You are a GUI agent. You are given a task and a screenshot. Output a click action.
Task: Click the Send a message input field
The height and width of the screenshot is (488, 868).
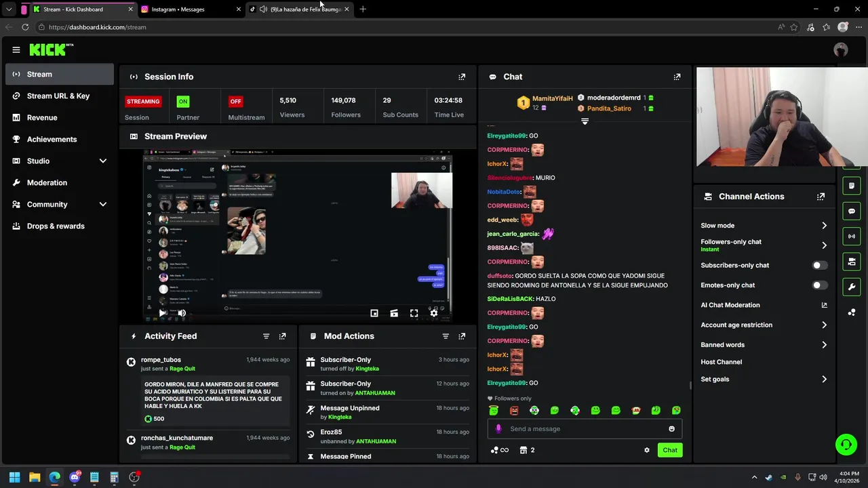585,428
